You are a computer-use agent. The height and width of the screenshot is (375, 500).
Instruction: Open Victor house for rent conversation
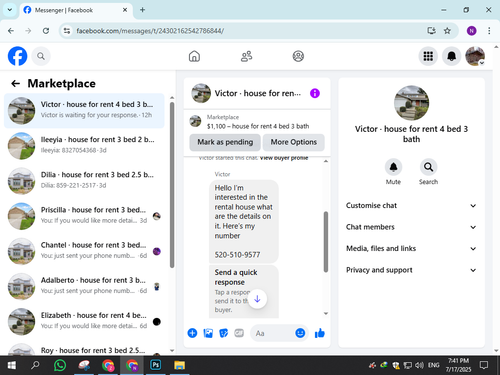click(x=84, y=111)
